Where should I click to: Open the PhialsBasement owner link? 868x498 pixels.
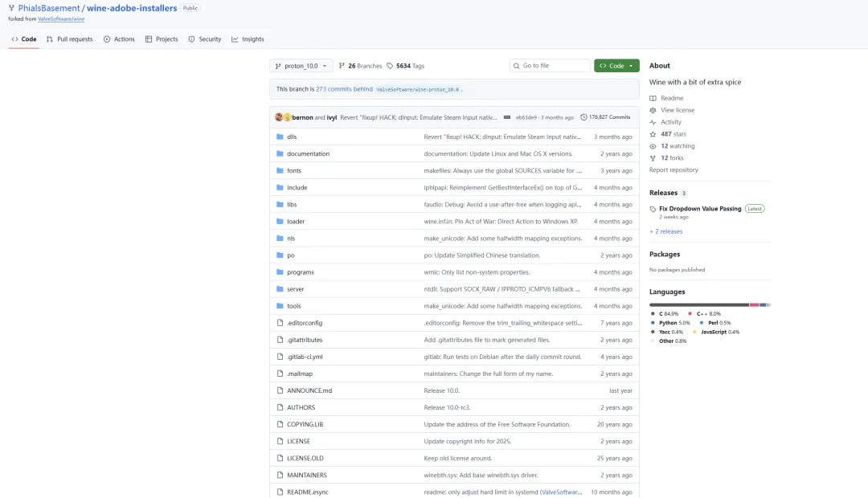tap(49, 8)
